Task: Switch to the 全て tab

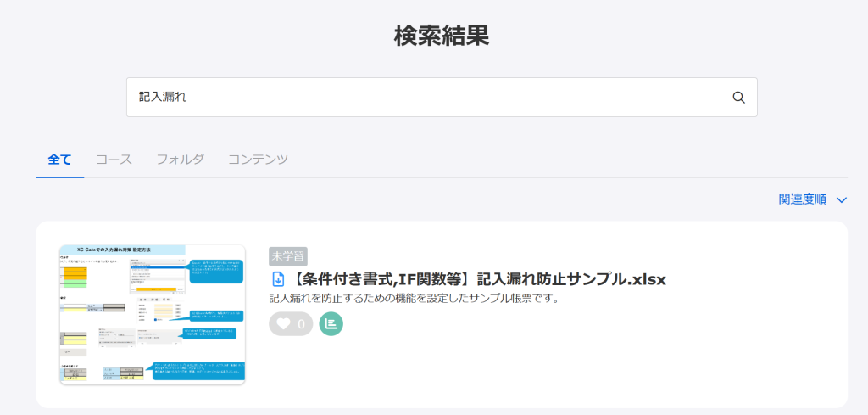Action: click(60, 160)
